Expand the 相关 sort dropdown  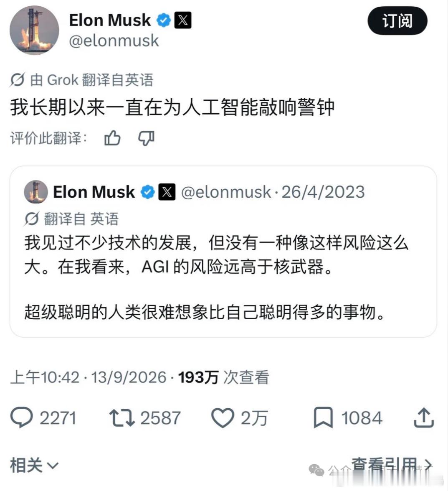pyautogui.click(x=34, y=465)
